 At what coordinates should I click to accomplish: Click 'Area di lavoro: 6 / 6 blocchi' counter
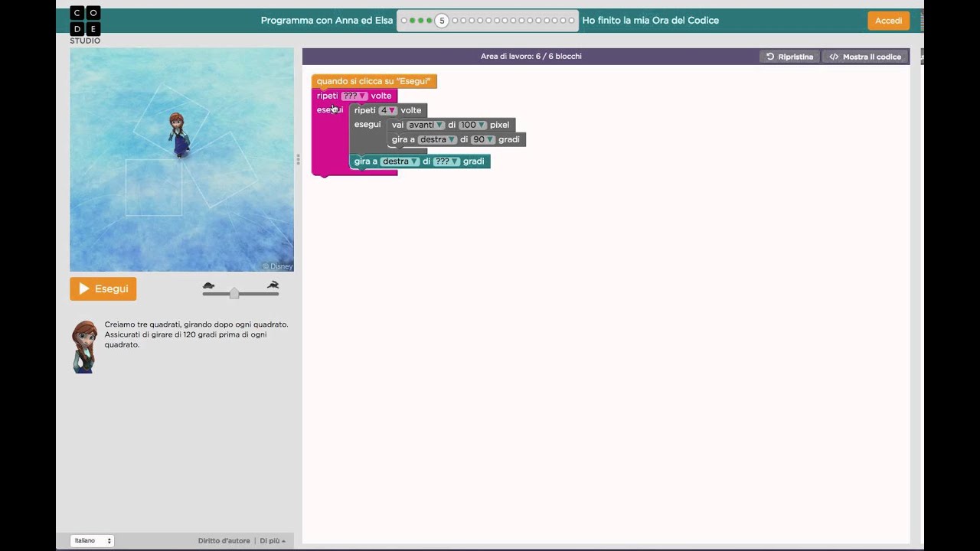pyautogui.click(x=531, y=57)
